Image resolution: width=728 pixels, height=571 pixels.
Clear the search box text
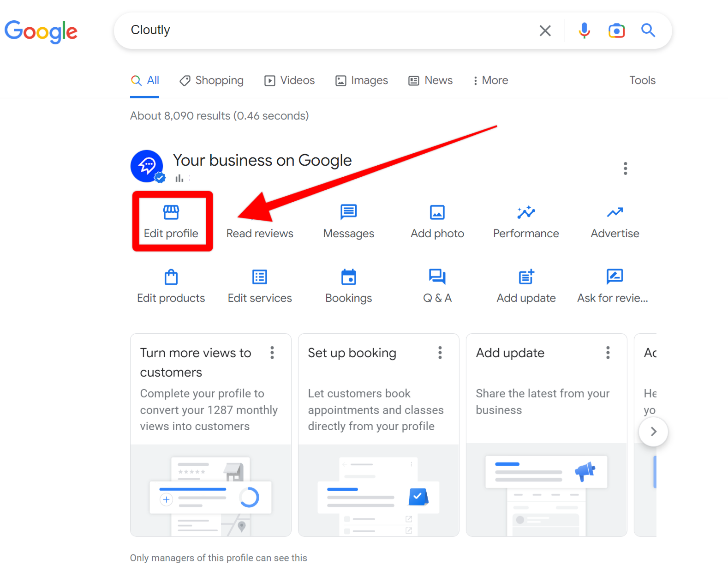[x=545, y=31]
